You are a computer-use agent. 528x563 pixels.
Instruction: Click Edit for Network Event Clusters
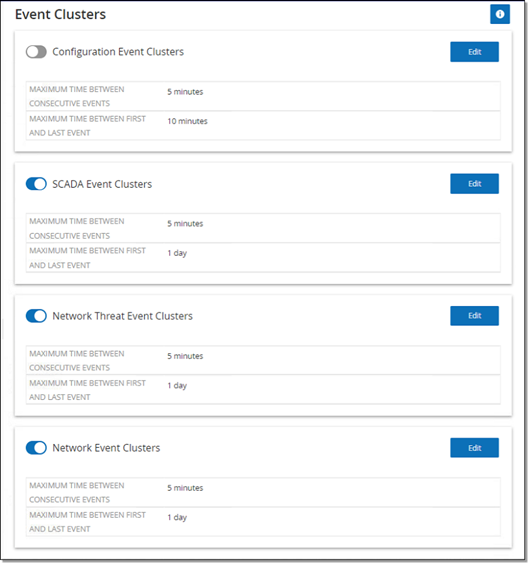tap(474, 448)
